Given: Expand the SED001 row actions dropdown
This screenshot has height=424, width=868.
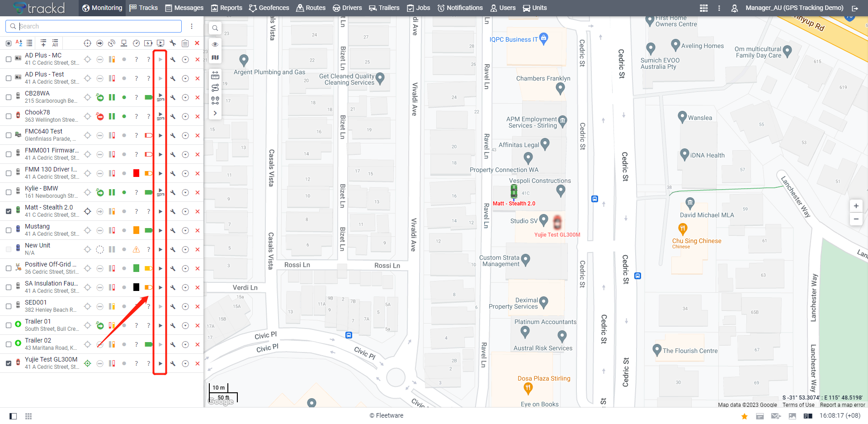Looking at the screenshot, I should pyautogui.click(x=185, y=306).
